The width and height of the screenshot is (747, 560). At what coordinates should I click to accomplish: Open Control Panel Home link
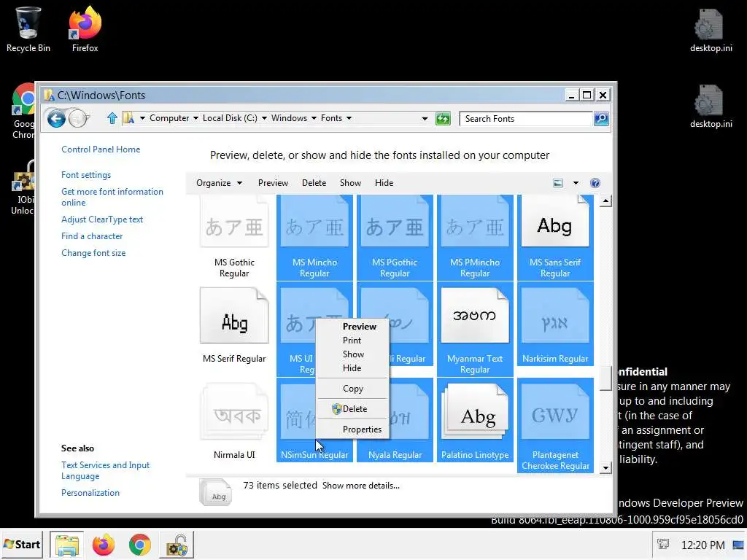click(x=101, y=149)
